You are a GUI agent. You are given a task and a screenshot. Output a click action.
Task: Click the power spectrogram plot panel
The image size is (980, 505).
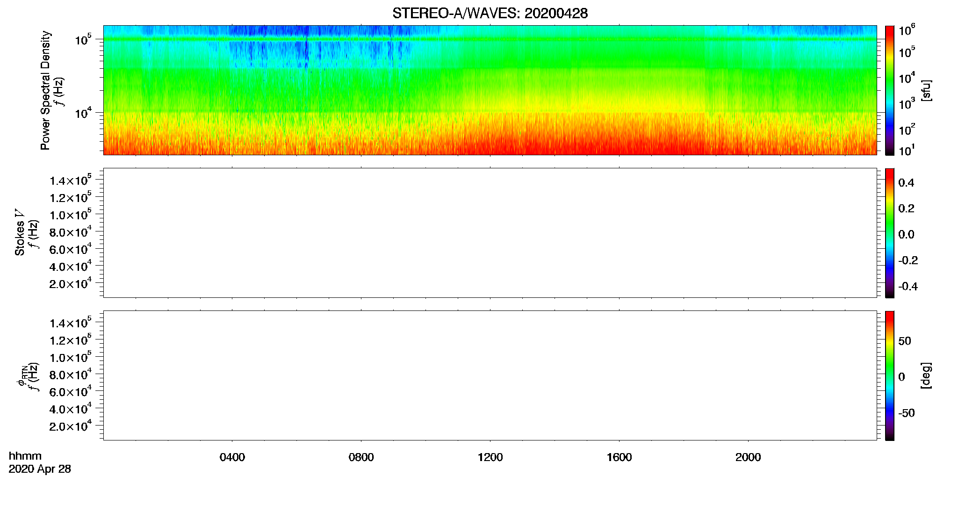coord(490,90)
